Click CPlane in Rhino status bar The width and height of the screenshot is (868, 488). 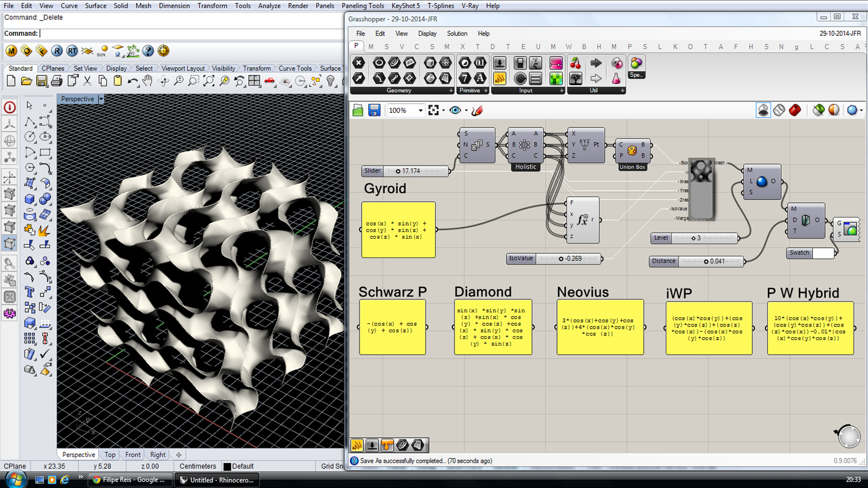(x=15, y=466)
